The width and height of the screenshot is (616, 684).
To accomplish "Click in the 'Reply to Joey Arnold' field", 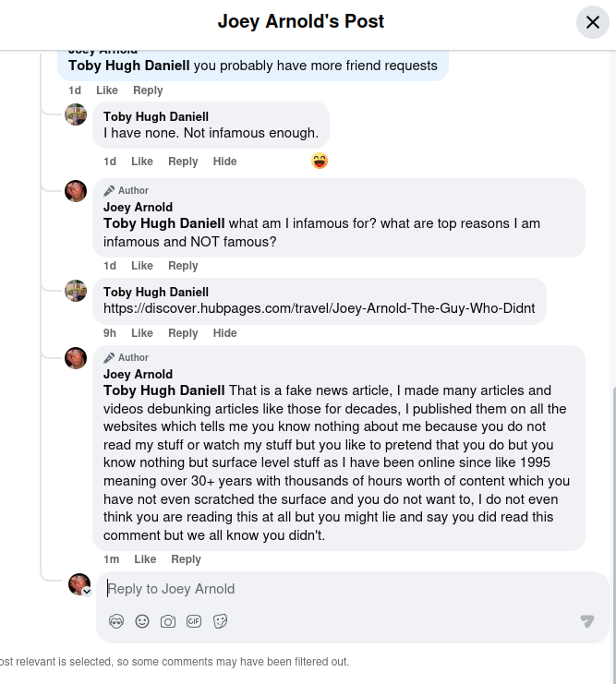I will (x=351, y=589).
